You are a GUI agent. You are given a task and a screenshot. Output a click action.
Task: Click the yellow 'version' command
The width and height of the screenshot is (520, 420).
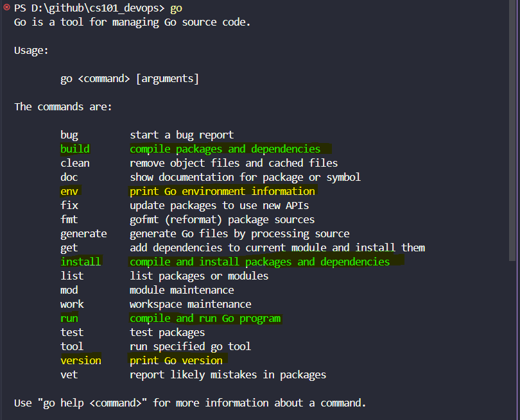(81, 360)
